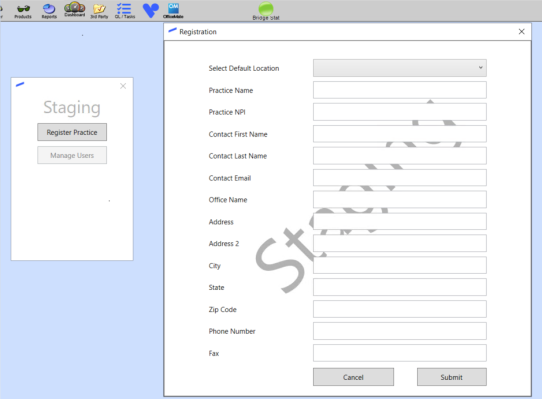Click the blue heart-shaped logo icon
Viewport: 542px width, 399px height.
click(x=151, y=10)
